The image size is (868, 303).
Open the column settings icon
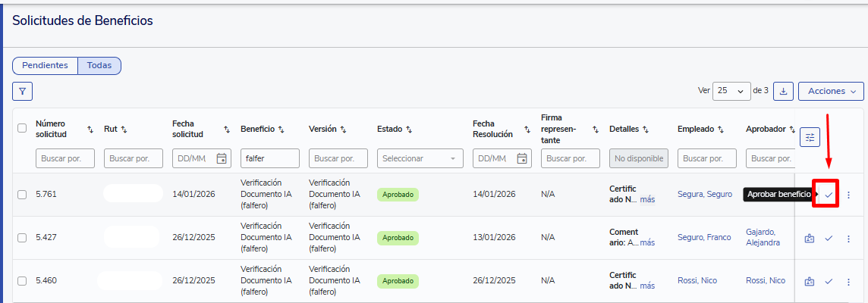tap(810, 137)
